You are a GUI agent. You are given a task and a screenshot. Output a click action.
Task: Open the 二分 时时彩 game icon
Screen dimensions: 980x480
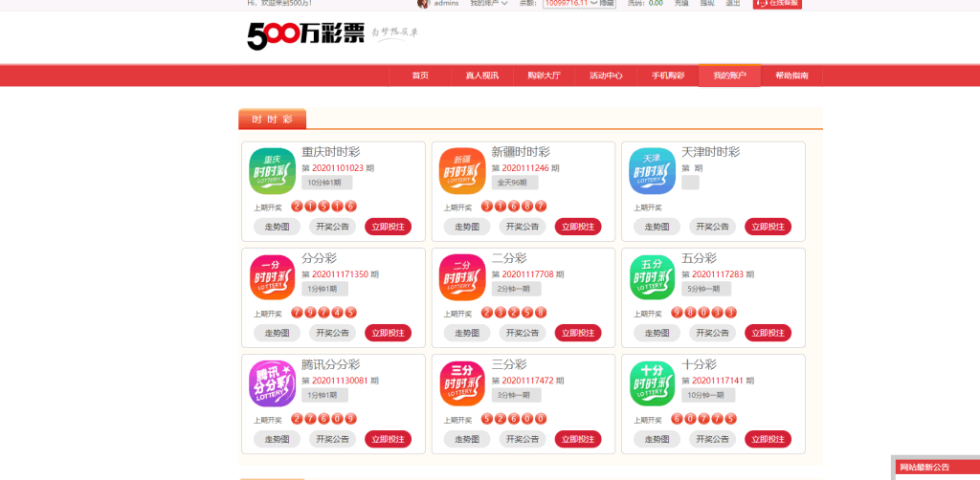pyautogui.click(x=462, y=277)
